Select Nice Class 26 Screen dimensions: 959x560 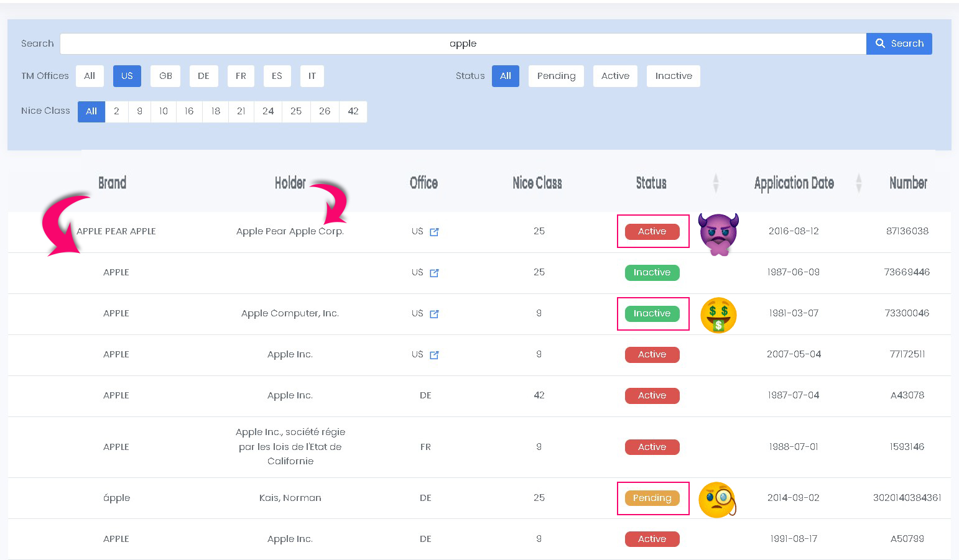(325, 111)
